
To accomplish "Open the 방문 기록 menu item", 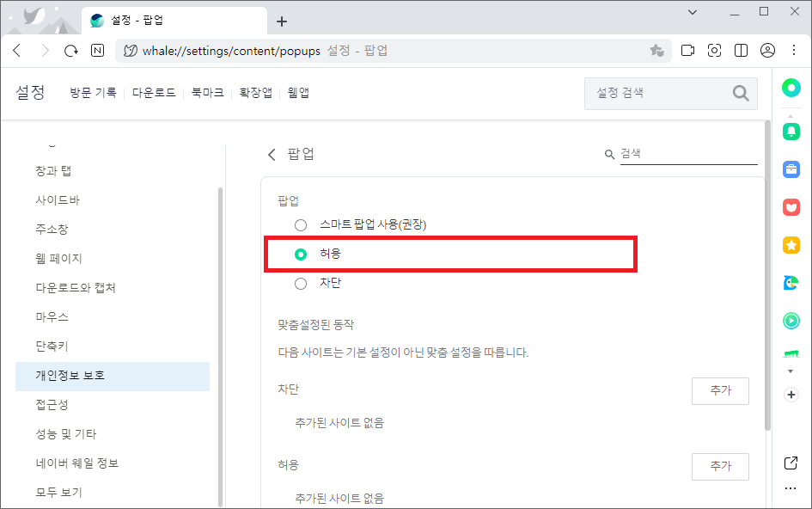I will [92, 92].
